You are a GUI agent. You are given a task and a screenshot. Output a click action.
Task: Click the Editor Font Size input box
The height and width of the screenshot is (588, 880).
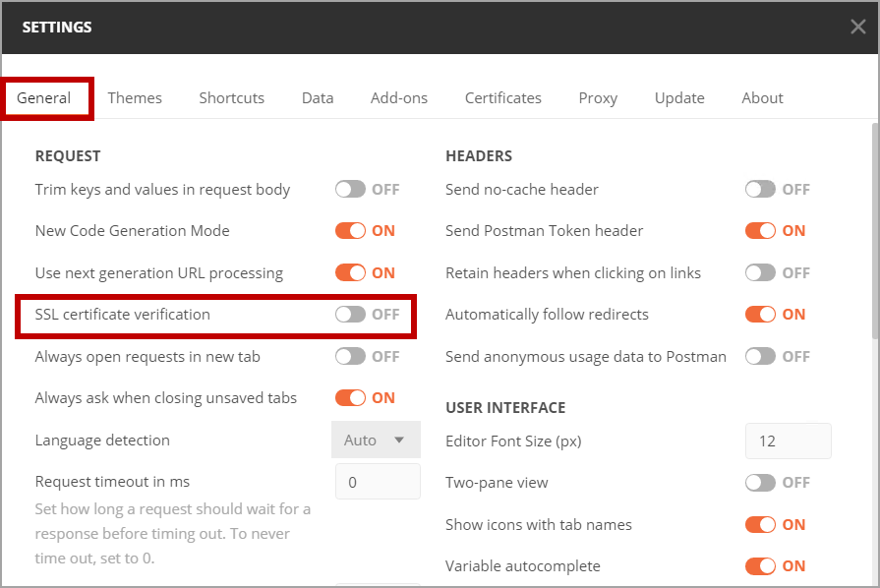click(x=788, y=441)
